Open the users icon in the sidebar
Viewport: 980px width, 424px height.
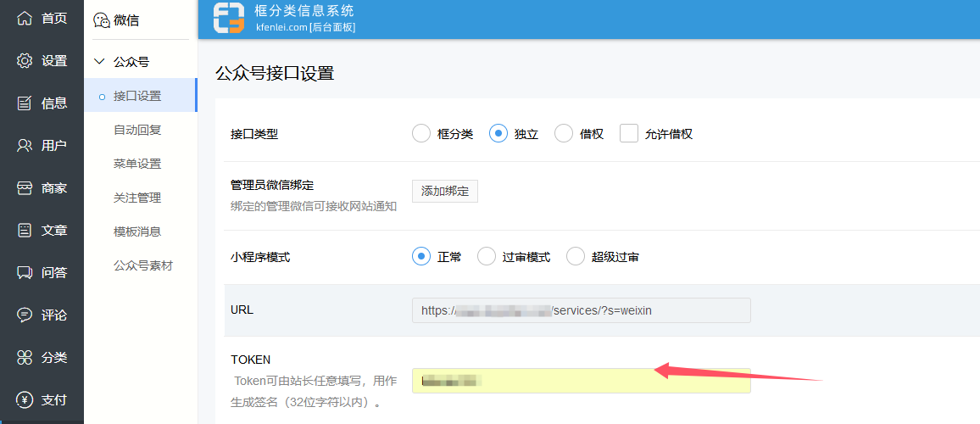pos(25,145)
